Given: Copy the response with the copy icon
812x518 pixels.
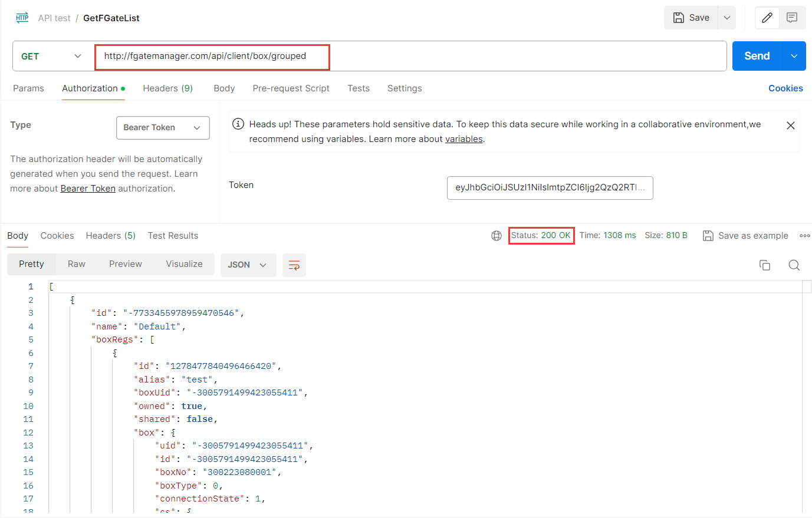Looking at the screenshot, I should click(765, 265).
